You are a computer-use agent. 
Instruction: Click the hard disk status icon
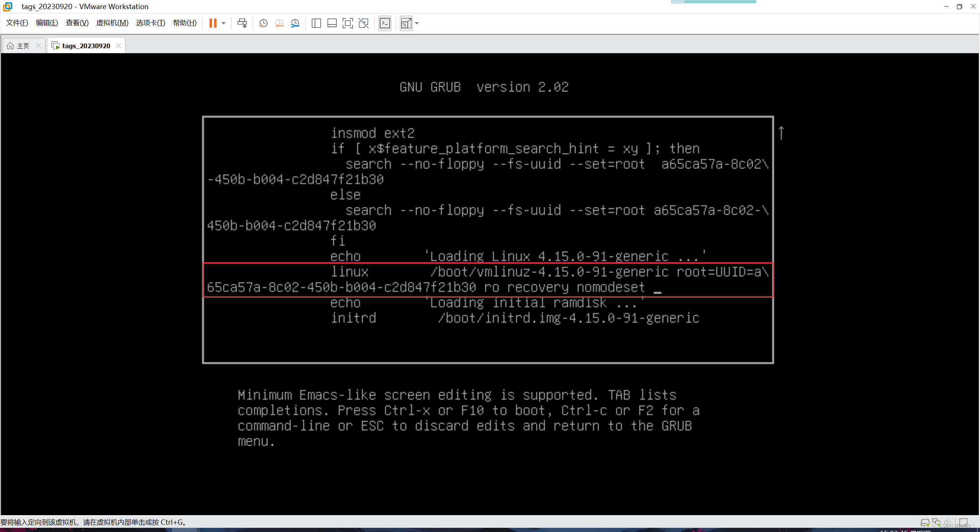925,522
